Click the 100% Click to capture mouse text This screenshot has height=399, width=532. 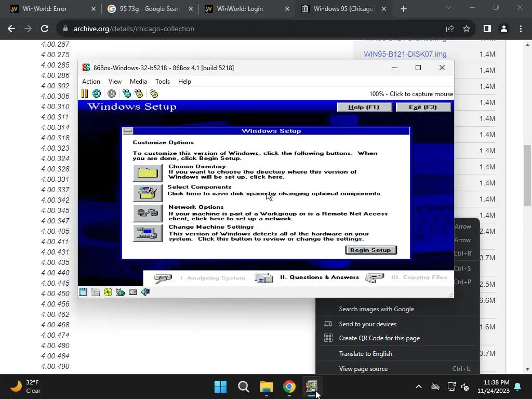click(x=411, y=94)
